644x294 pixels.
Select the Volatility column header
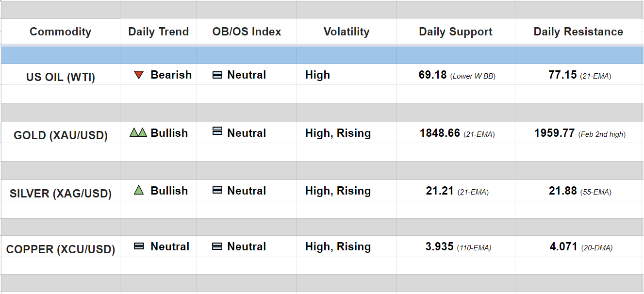point(347,32)
